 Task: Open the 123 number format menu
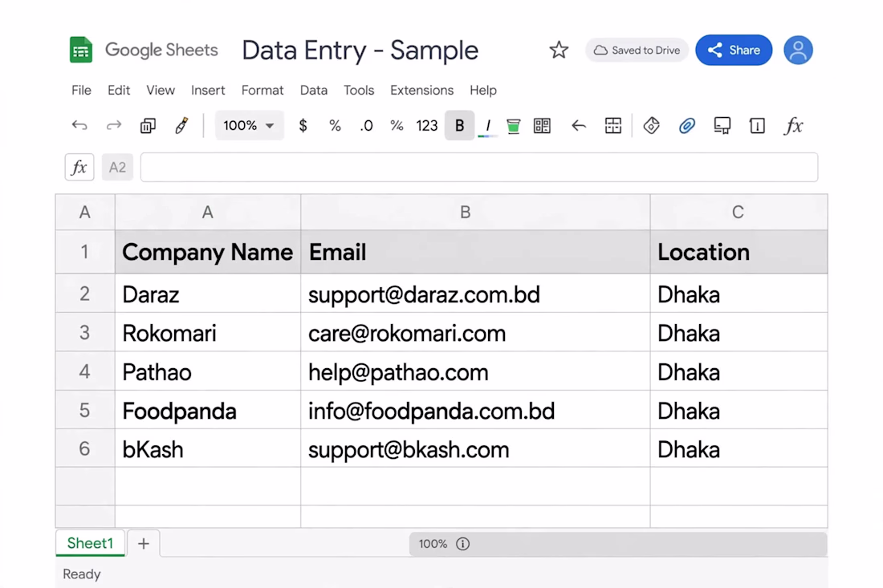(x=426, y=125)
